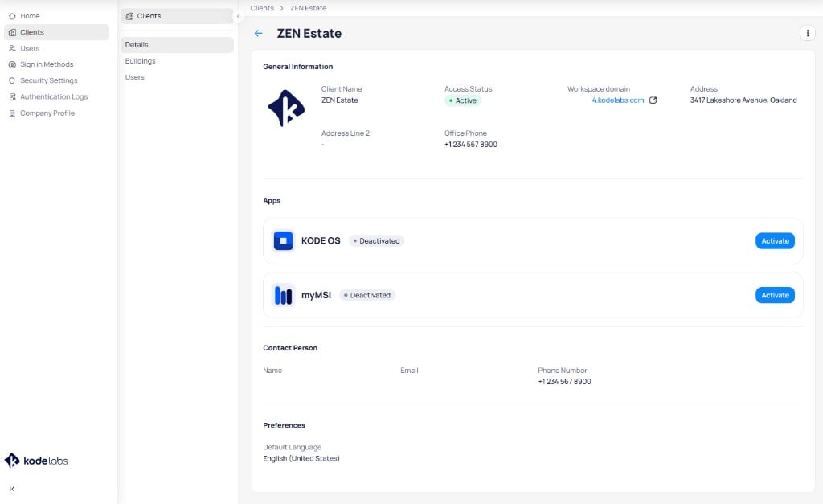Click the myMSI app icon
The width and height of the screenshot is (823, 504).
click(x=284, y=296)
